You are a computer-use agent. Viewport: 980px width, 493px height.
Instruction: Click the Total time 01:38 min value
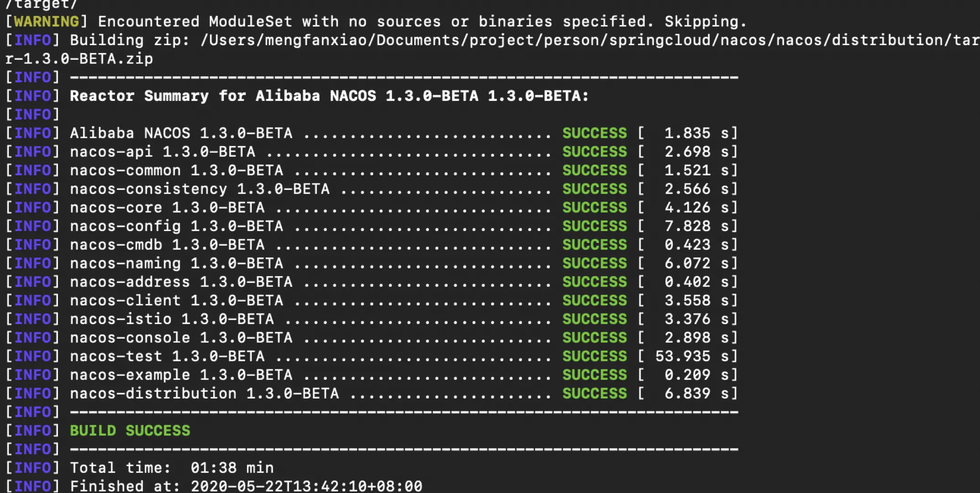pos(232,468)
